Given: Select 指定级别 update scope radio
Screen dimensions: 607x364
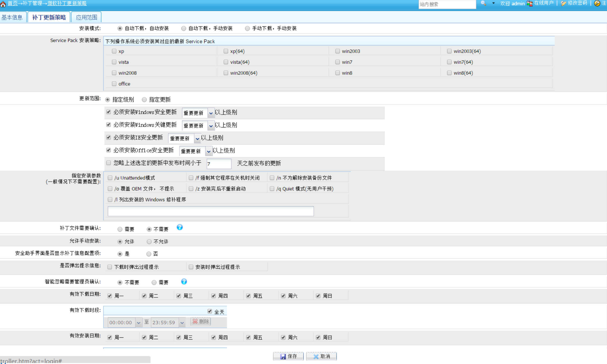Looking at the screenshot, I should coord(108,100).
